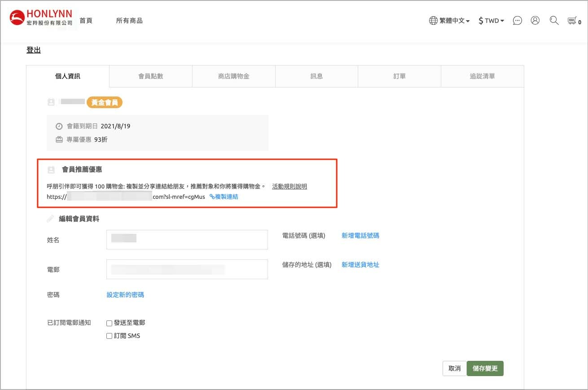Open the chat message bubble icon

[x=518, y=21]
